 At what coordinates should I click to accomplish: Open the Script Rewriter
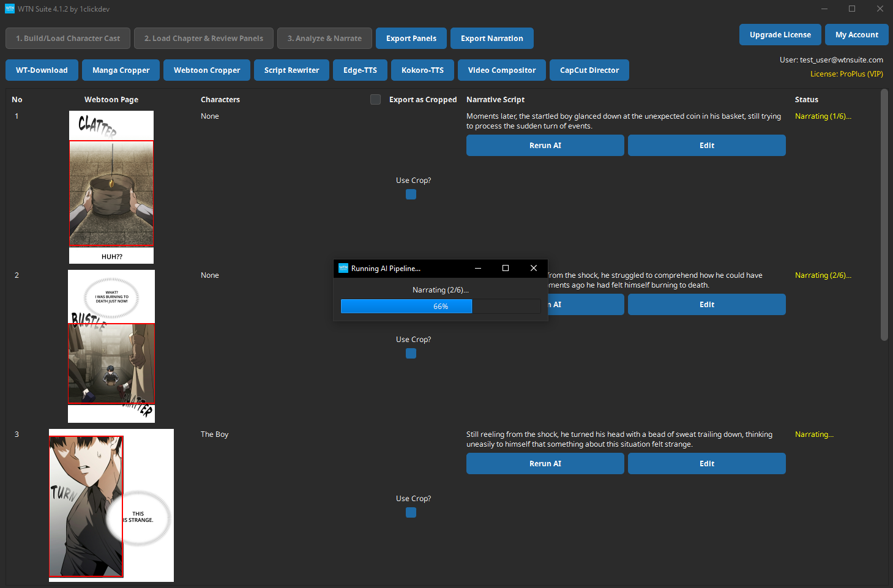291,70
